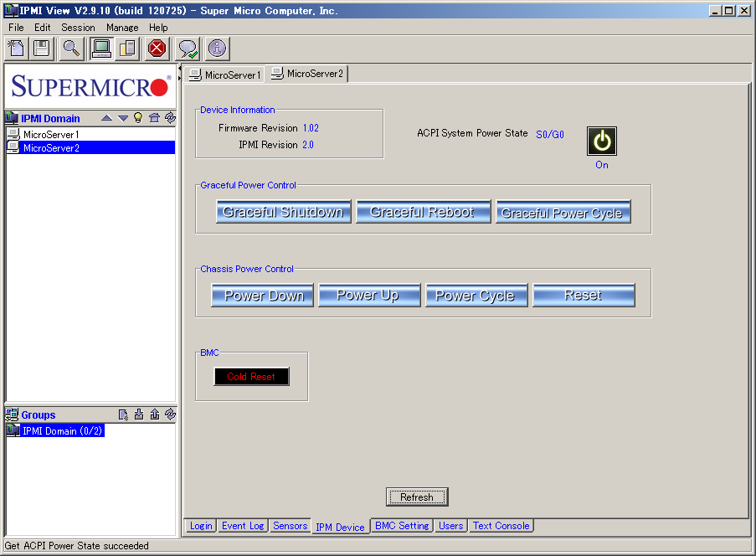This screenshot has height=556, width=756.
Task: Click the IPMI Revision value 2.0
Action: (x=308, y=145)
